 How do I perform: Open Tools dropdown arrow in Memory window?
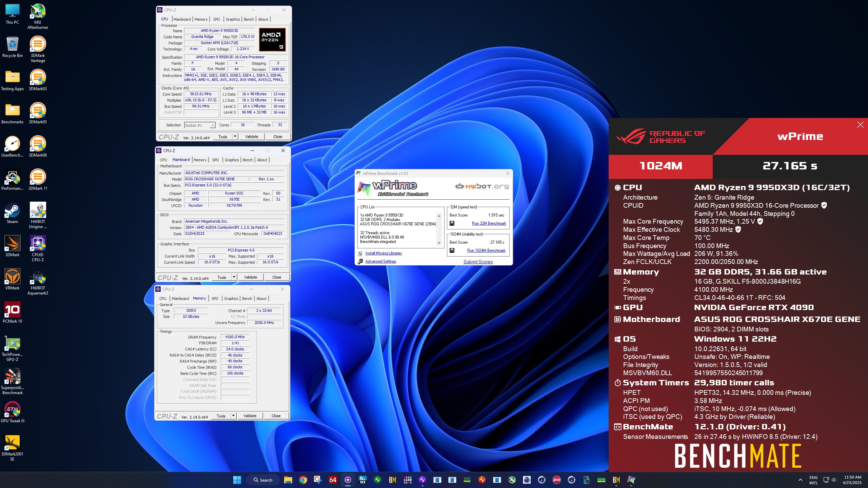click(x=233, y=416)
